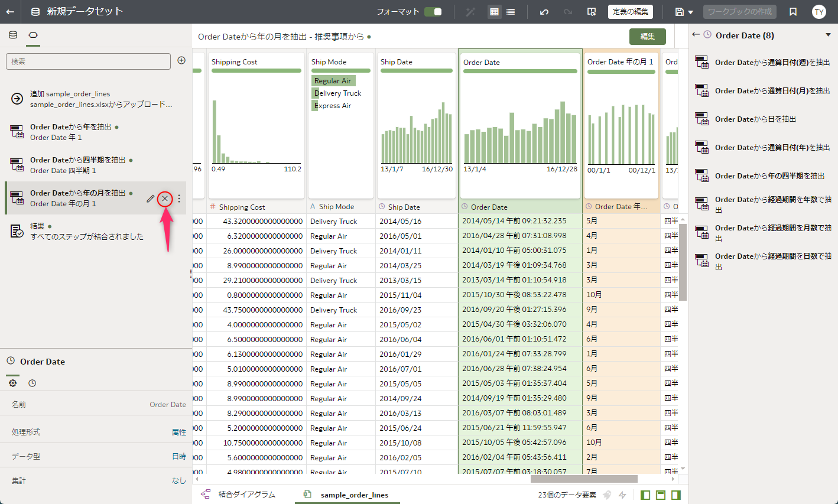The width and height of the screenshot is (838, 504).
Task: Click the ワークブックの作成 button
Action: (x=740, y=12)
